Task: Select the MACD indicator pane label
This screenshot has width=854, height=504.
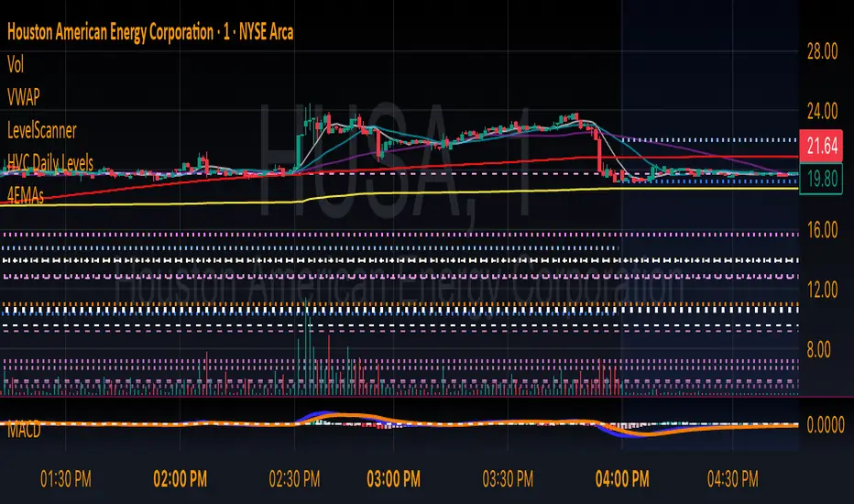Action: (x=24, y=431)
